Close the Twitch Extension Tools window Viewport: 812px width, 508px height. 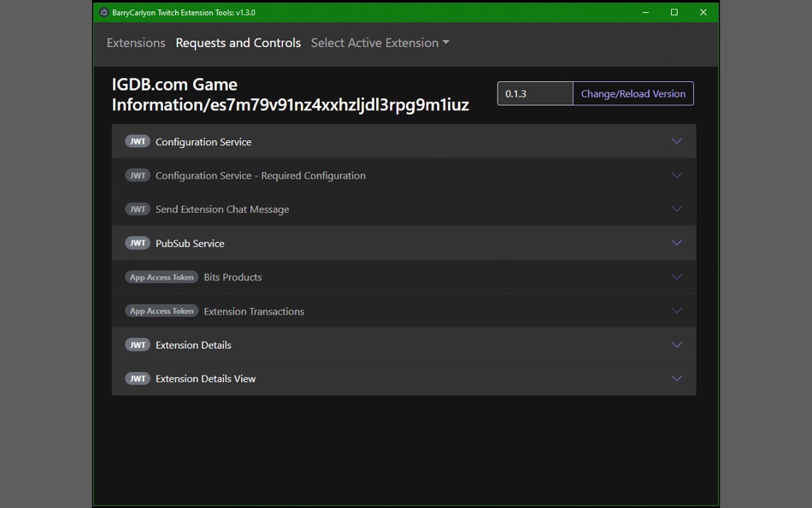click(x=703, y=13)
